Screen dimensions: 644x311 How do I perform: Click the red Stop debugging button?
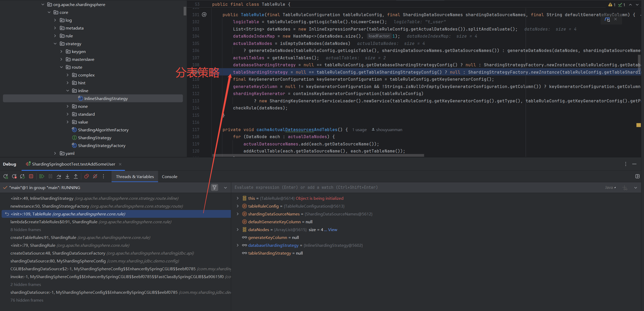tap(31, 177)
